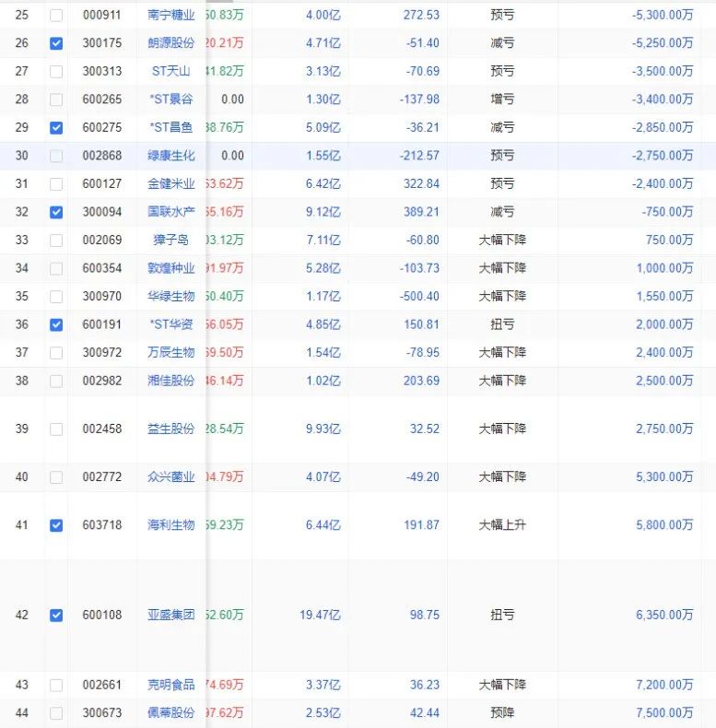This screenshot has width=716, height=728.
Task: Click the 19.47亿 market value cell
Action: [320, 616]
